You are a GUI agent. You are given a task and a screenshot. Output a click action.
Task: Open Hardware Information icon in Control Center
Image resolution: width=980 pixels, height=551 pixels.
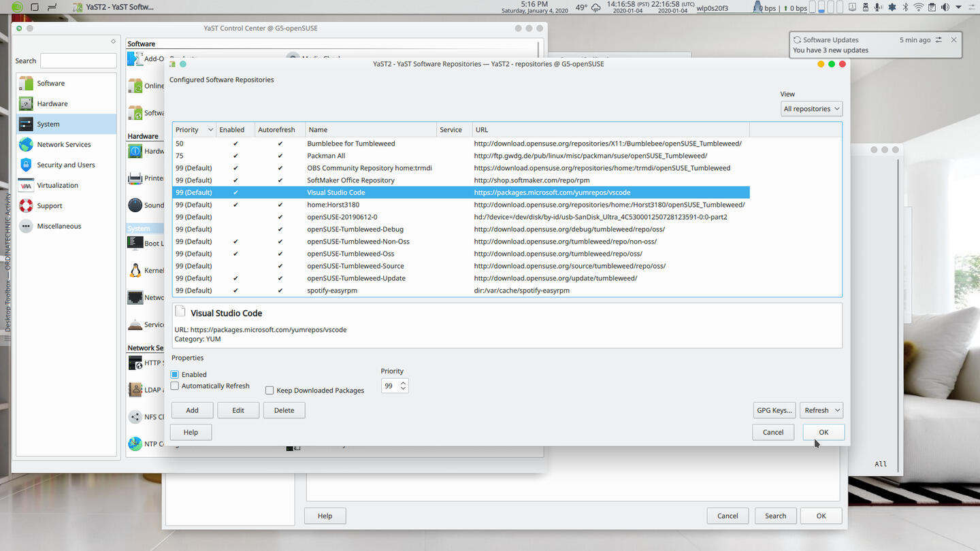[x=135, y=151]
